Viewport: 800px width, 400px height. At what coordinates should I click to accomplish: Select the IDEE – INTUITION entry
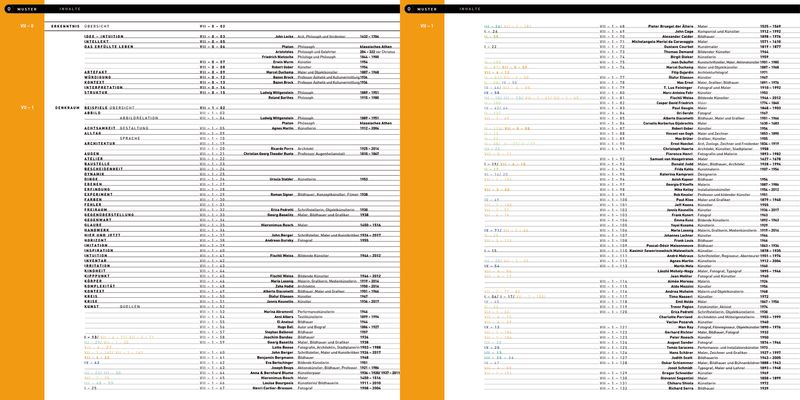[x=104, y=37]
